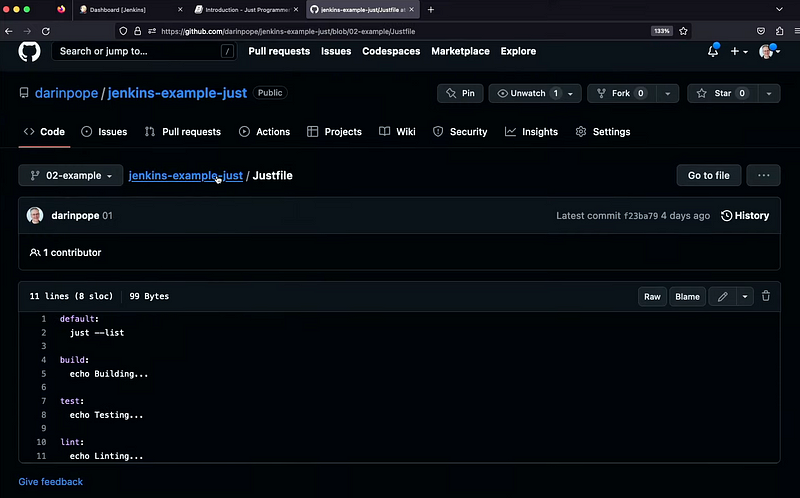This screenshot has height=498, width=800.
Task: Click the browser address bar URL
Action: 288,31
